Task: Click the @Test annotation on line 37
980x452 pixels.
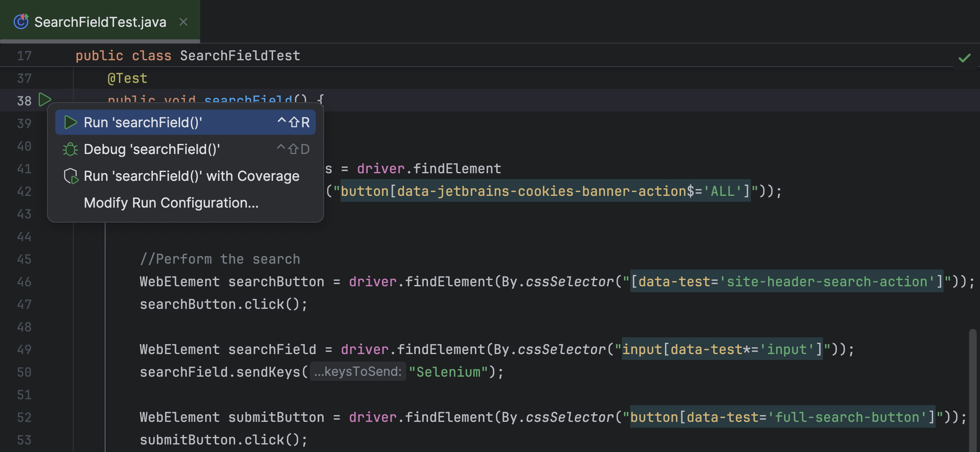Action: 127,78
